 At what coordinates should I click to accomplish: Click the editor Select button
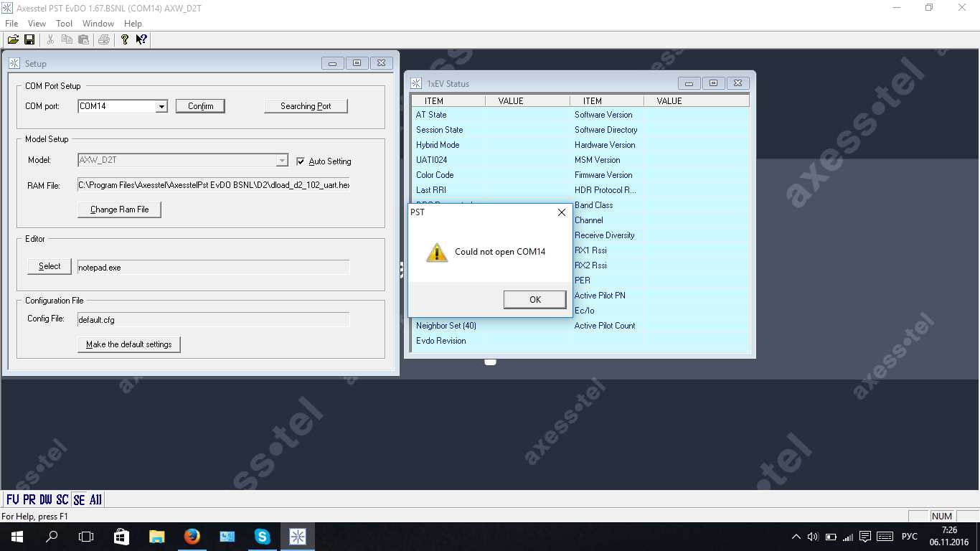[50, 266]
